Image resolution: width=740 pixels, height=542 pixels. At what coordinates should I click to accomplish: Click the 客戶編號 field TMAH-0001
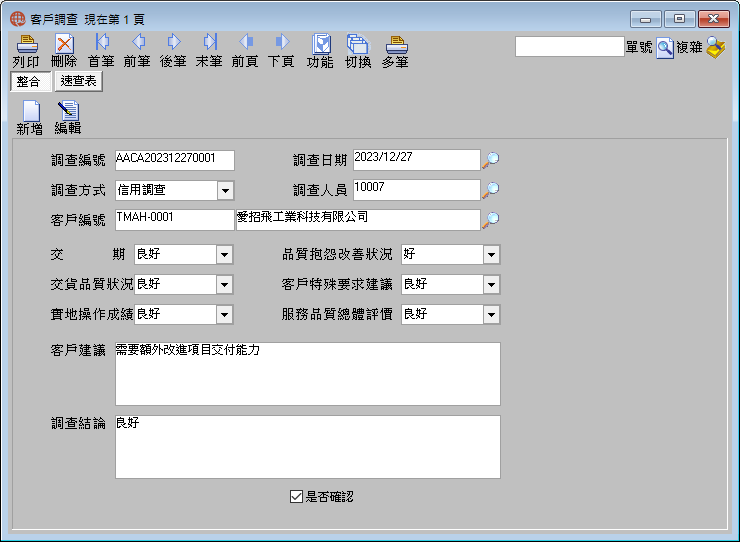[175, 220]
